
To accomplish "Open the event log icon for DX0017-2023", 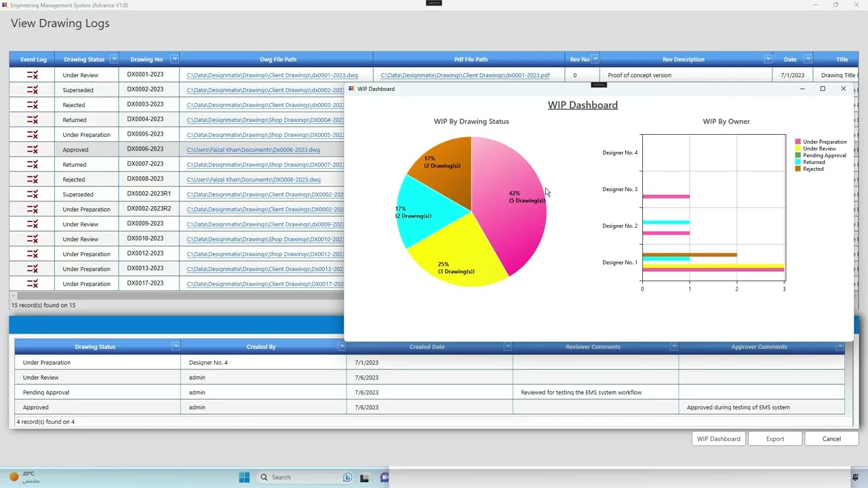I will pyautogui.click(x=33, y=284).
